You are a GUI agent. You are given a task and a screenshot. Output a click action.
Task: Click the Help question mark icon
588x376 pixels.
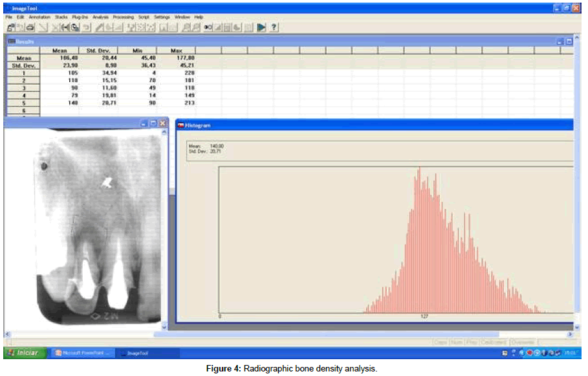274,27
